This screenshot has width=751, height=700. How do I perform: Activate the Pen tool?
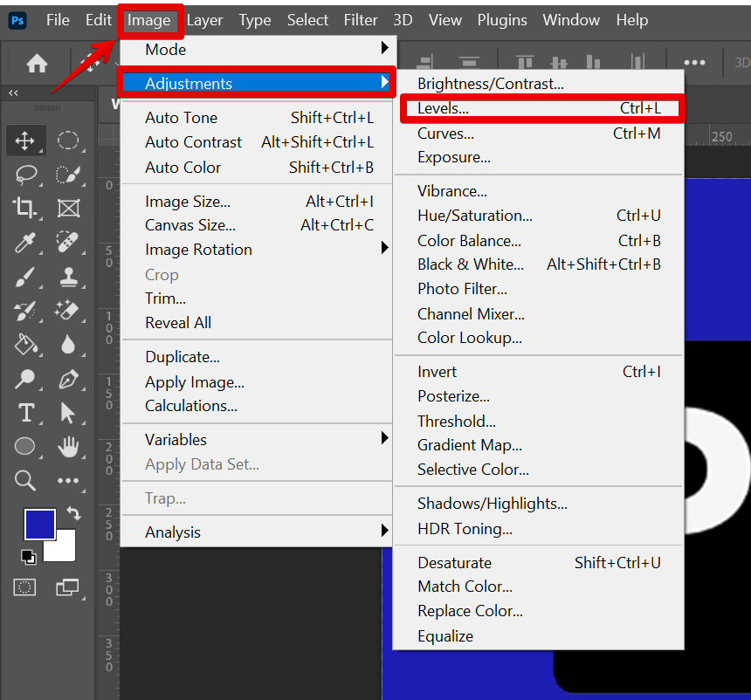pos(68,380)
